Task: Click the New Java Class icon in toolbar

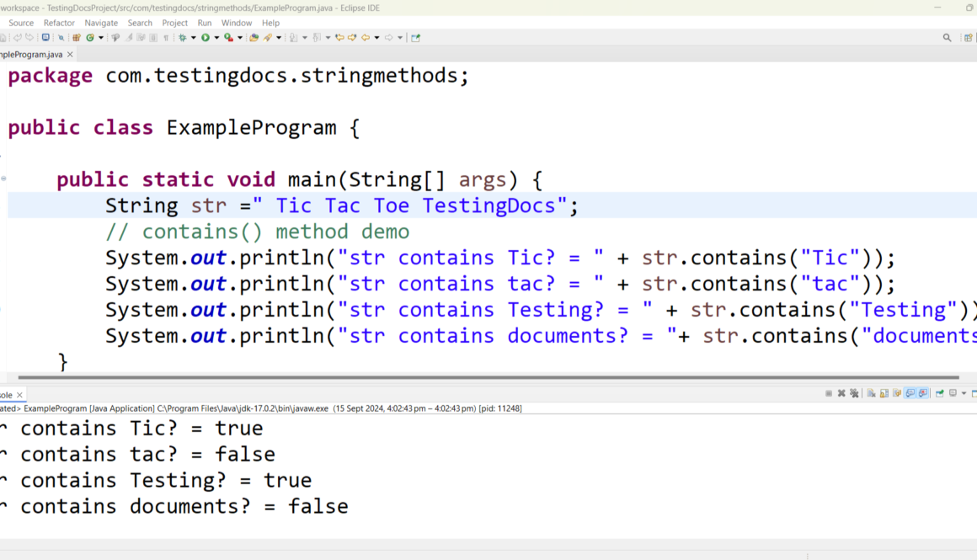Action: (x=90, y=38)
